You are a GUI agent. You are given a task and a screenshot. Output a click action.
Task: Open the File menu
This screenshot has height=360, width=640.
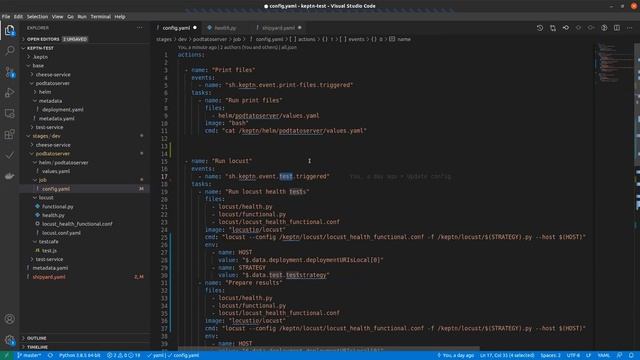[x=6, y=17]
